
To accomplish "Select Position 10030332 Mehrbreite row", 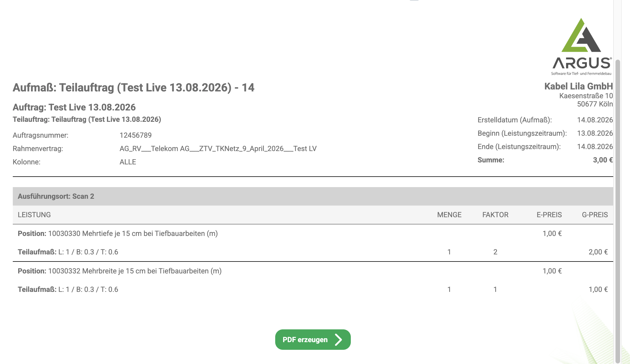I will click(x=313, y=271).
